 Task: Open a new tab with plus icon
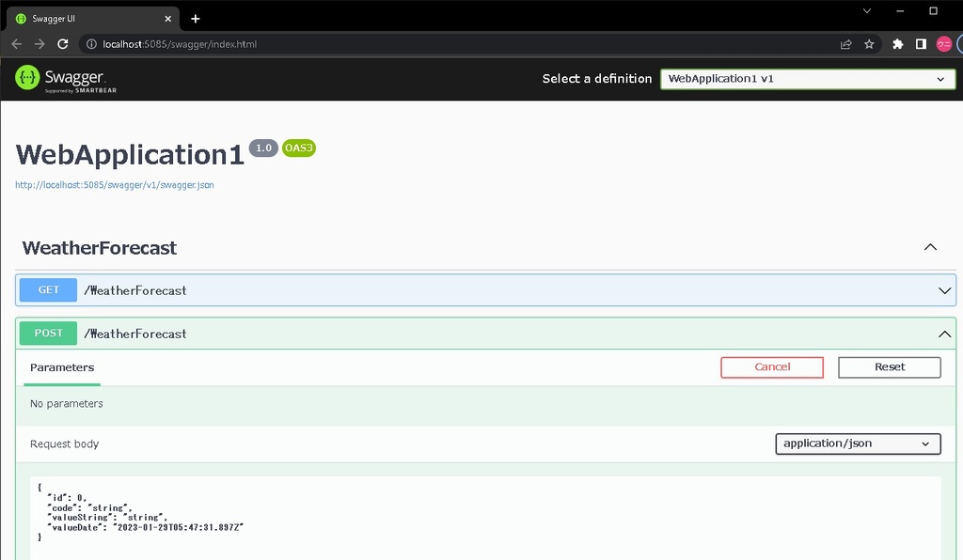[x=196, y=19]
